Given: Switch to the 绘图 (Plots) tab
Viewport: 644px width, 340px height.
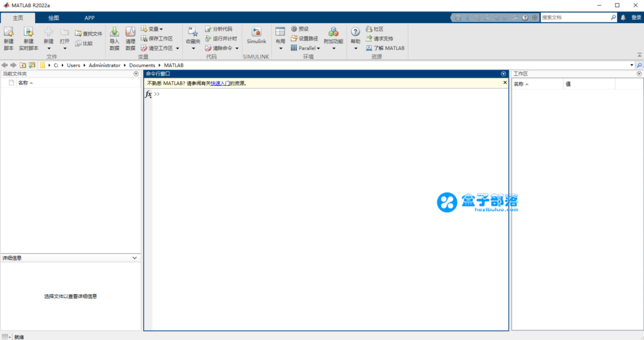Looking at the screenshot, I should pyautogui.click(x=54, y=18).
